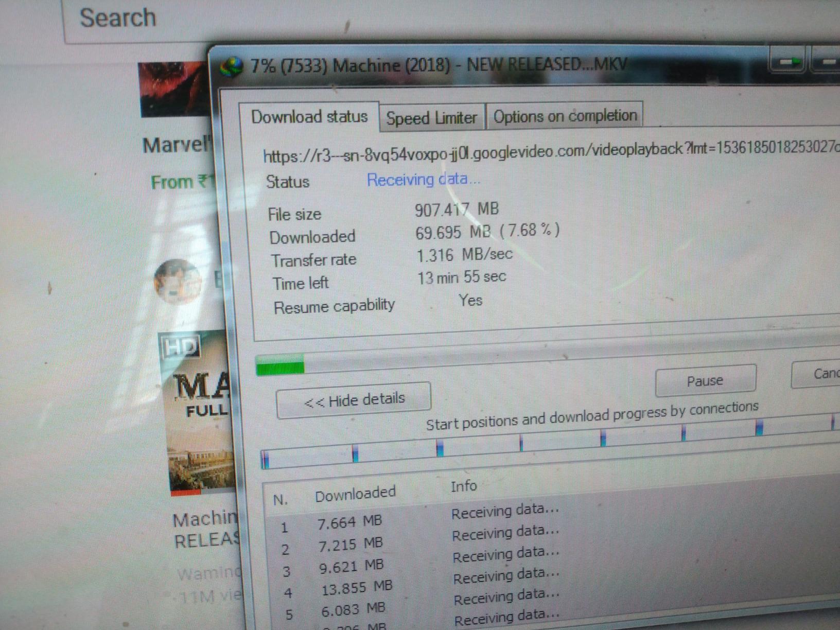The width and height of the screenshot is (840, 630).
Task: Click the connections start positions bar
Action: (x=515, y=444)
